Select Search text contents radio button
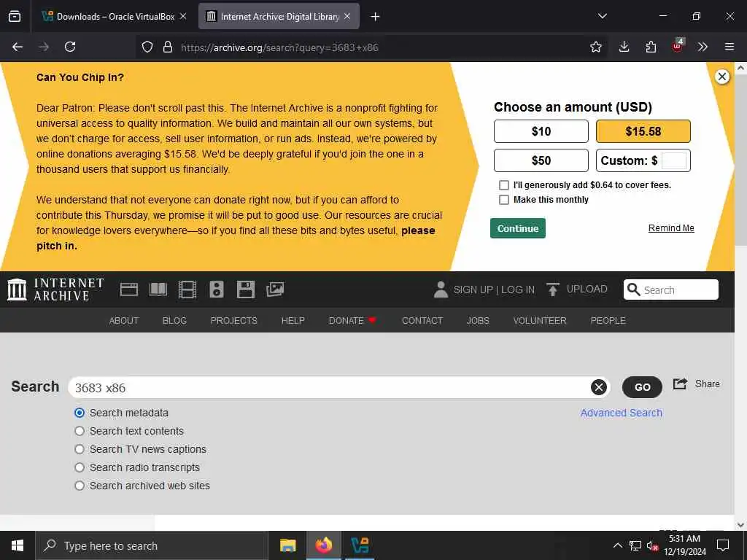 pos(80,431)
